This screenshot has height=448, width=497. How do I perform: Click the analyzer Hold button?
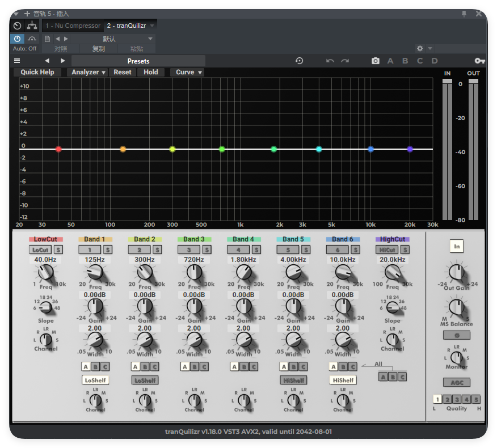(151, 72)
